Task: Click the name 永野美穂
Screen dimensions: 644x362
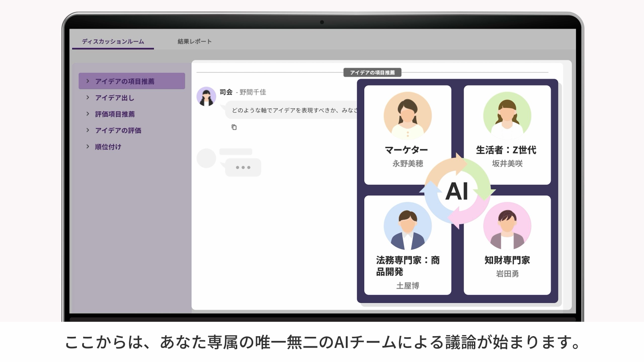Action: pos(408,164)
